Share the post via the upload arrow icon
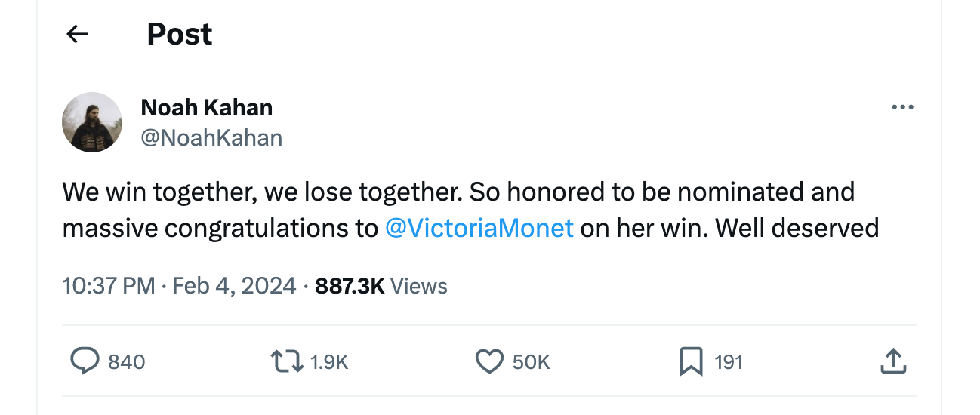The width and height of the screenshot is (980, 415). click(892, 362)
